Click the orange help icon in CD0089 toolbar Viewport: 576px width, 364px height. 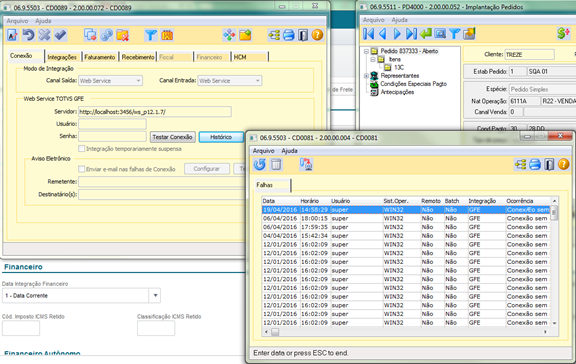tap(317, 35)
